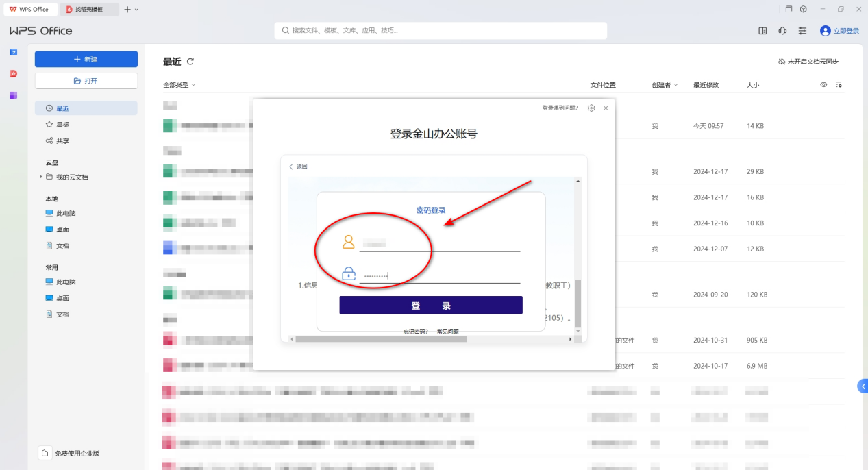This screenshot has height=470, width=868.
Task: Click 未开启文档云同步 cloud sync status
Action: click(x=808, y=62)
